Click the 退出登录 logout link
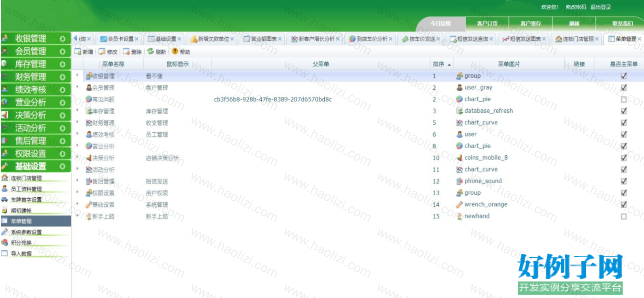This screenshot has width=644, height=298. (600, 7)
